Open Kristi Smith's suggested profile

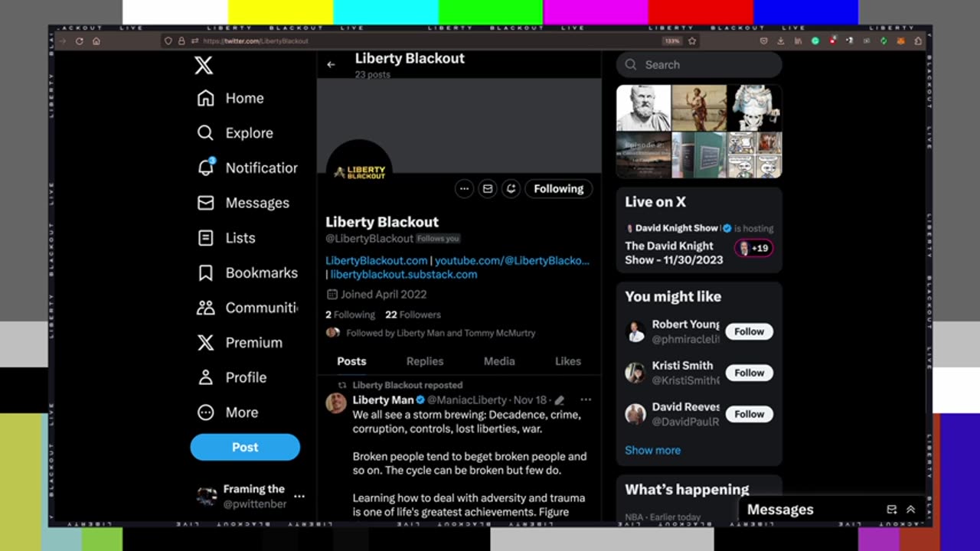tap(685, 373)
